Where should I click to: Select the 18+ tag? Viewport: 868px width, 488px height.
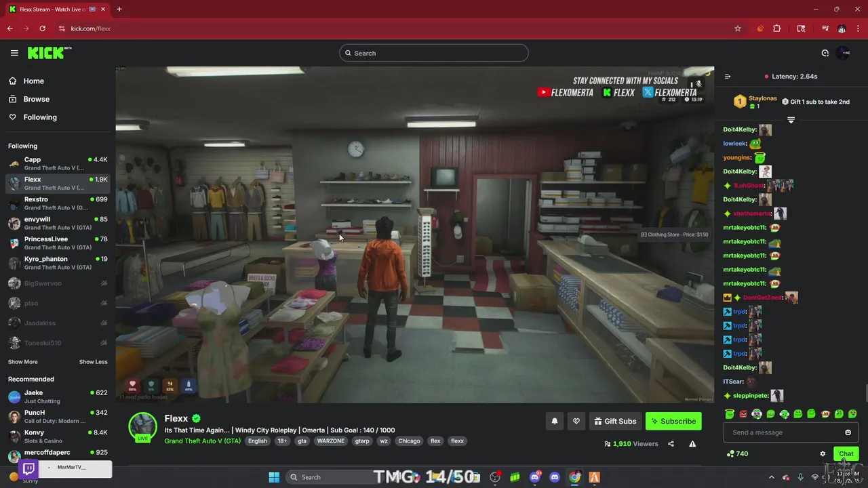282,441
